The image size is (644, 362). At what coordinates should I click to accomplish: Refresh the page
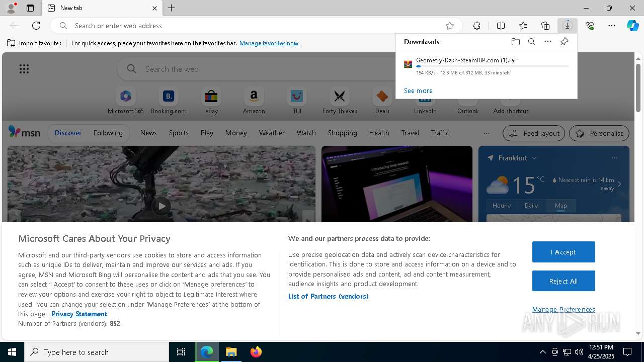36,26
